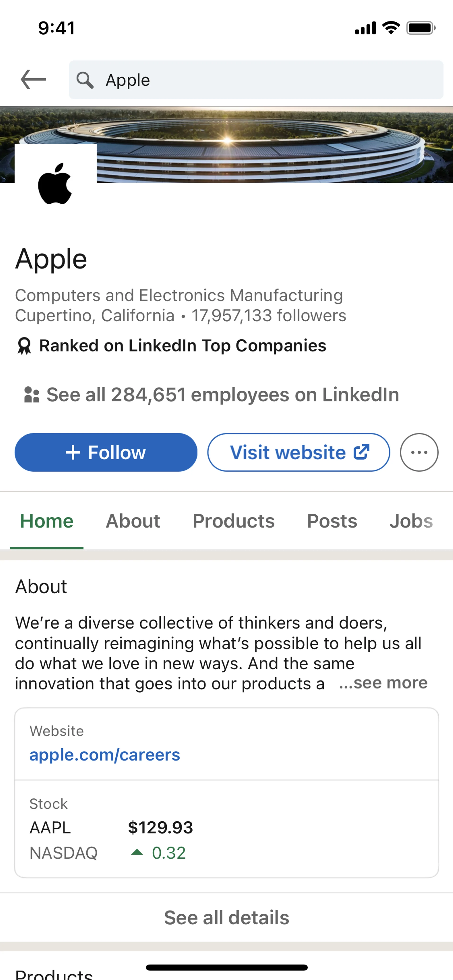The image size is (453, 980).
Task: Go to the Posts tab
Action: pyautogui.click(x=332, y=521)
